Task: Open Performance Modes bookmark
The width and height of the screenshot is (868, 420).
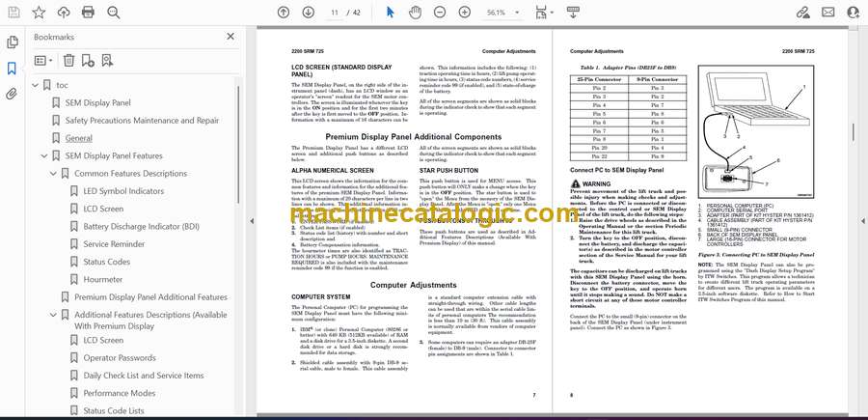Action: 119,393
